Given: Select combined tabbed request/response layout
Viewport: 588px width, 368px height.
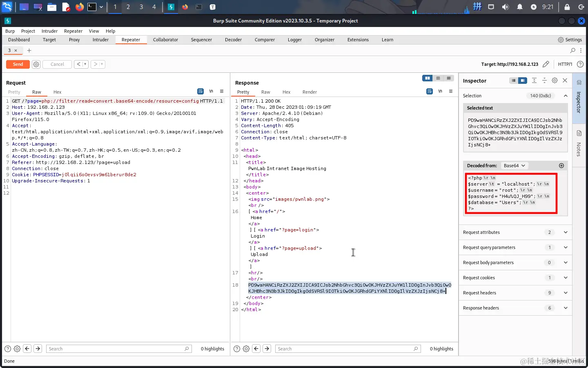Looking at the screenshot, I should pyautogui.click(x=449, y=78).
